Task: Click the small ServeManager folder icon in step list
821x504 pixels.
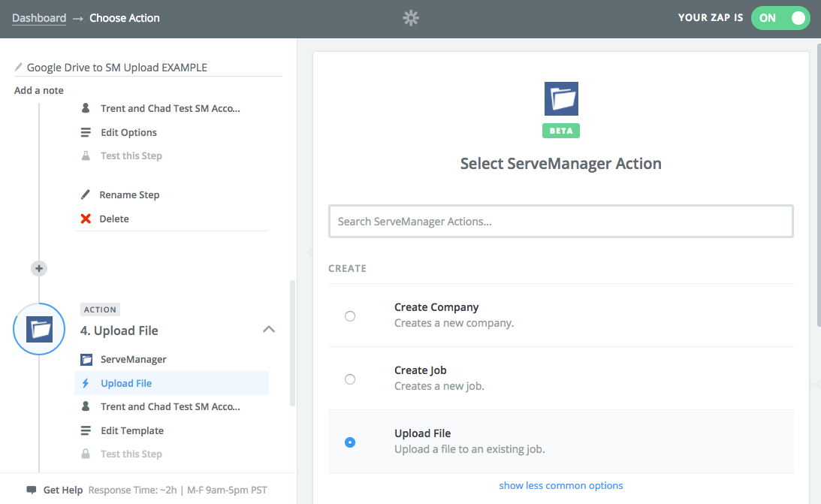Action: (x=86, y=360)
